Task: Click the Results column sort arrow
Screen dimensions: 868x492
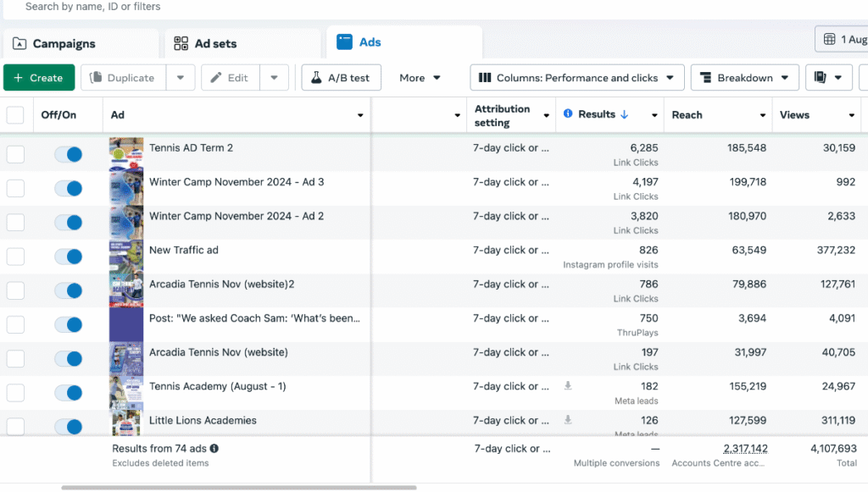Action: [x=625, y=114]
